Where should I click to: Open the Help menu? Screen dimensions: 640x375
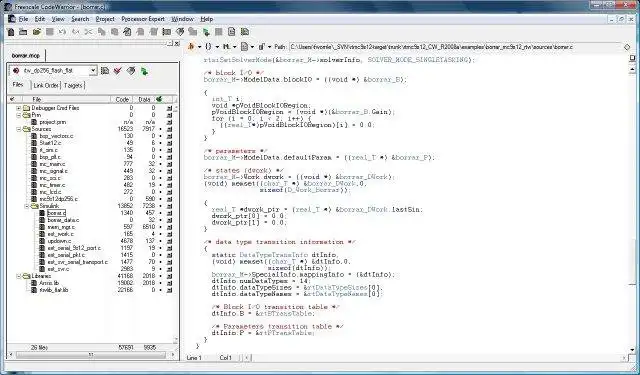click(x=207, y=19)
